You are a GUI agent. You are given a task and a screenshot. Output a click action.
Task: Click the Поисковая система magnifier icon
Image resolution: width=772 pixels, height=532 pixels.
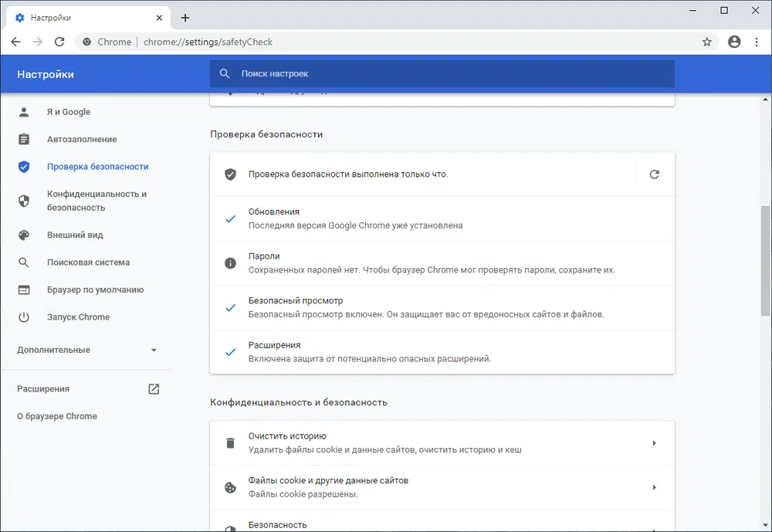click(22, 262)
